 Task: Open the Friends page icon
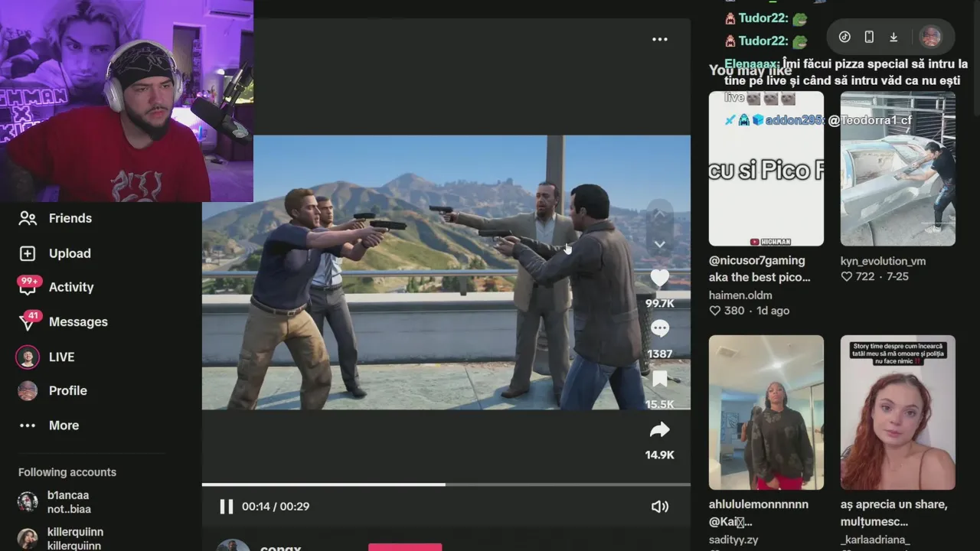click(x=28, y=218)
